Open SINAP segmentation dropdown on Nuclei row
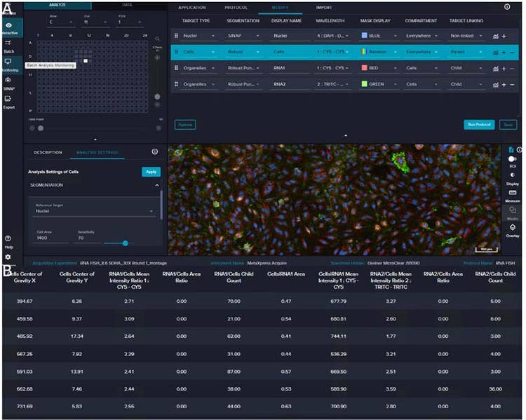 pyautogui.click(x=243, y=36)
